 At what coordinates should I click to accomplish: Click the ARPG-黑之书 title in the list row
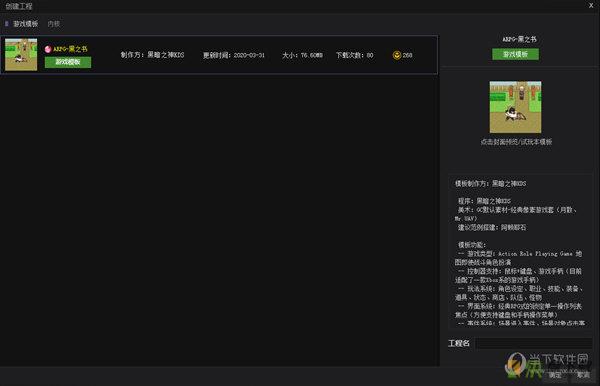[x=70, y=49]
